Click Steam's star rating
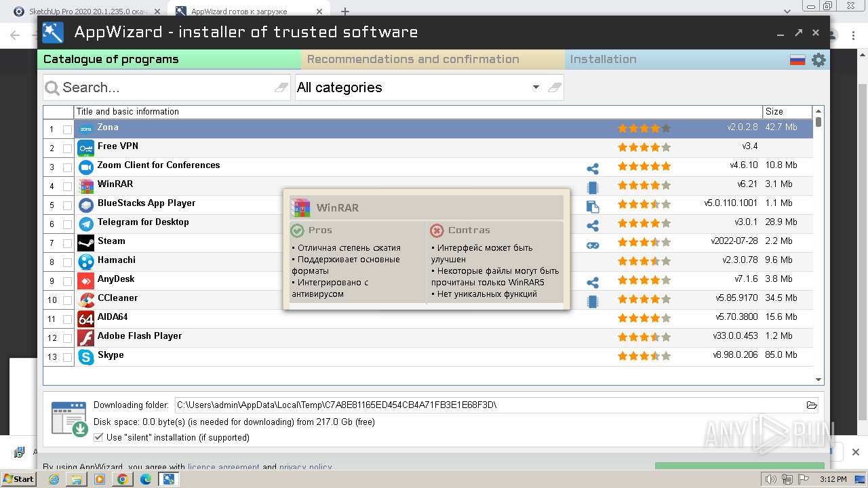This screenshot has width=868, height=488. click(x=644, y=242)
